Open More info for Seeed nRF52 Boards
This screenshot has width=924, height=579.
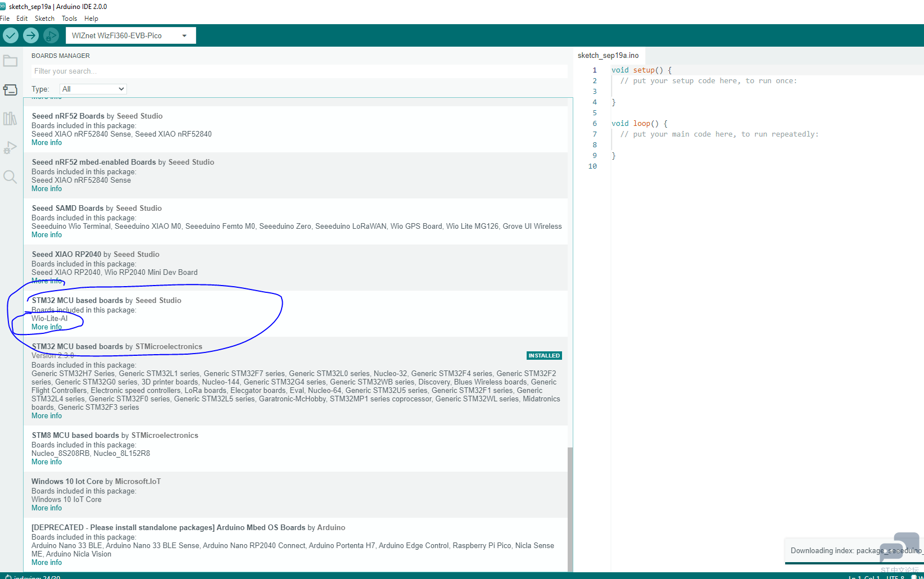[x=47, y=143]
